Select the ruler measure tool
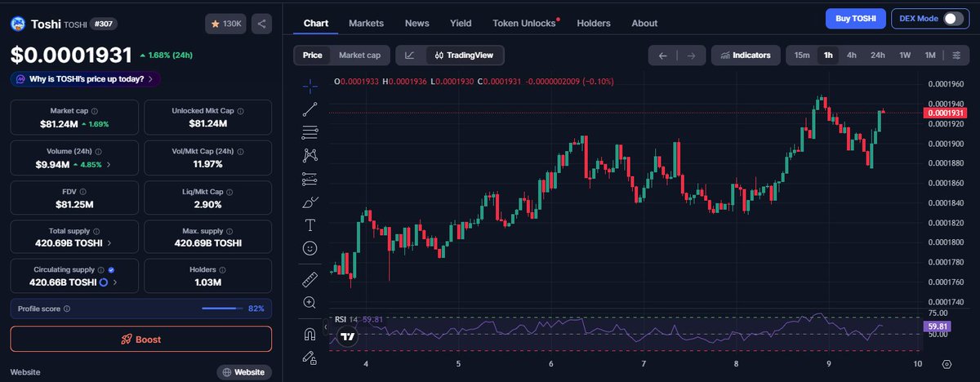Viewport: 980px width, 382px height. (x=310, y=279)
